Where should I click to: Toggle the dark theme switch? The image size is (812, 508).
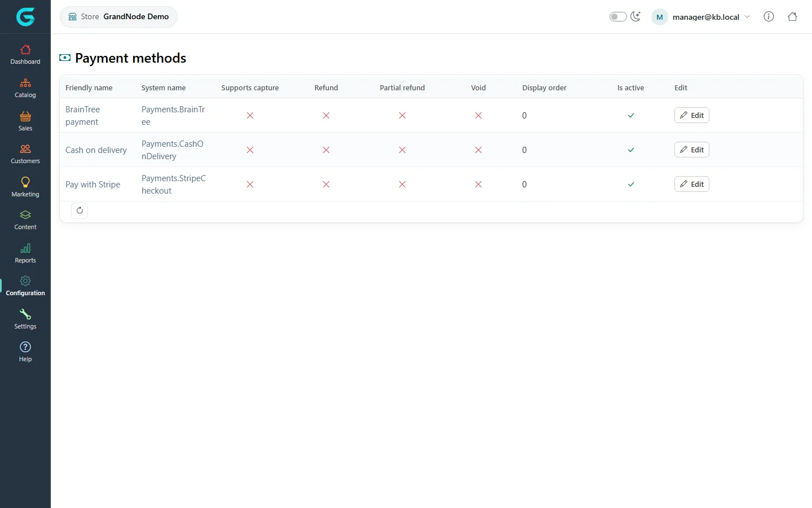(618, 16)
